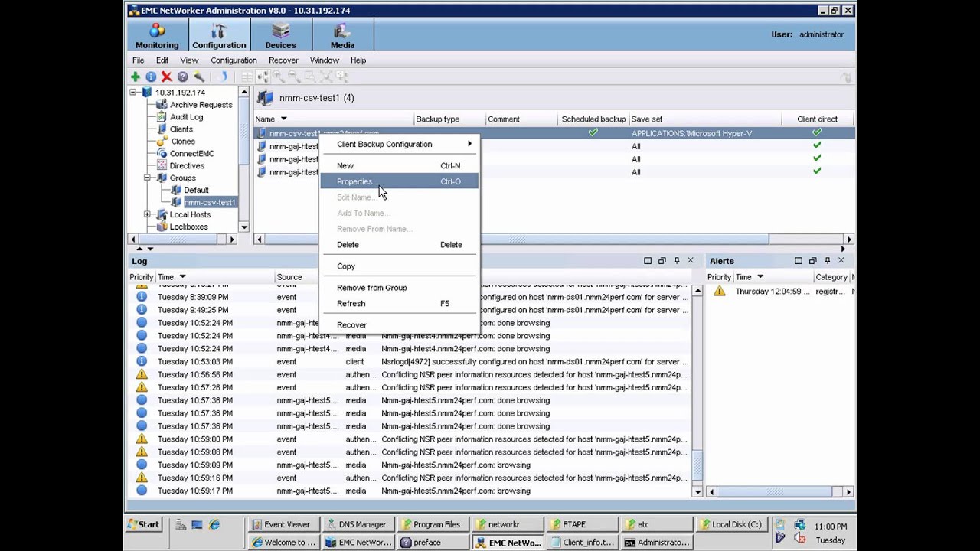The width and height of the screenshot is (980, 551).
Task: Click the Save set column header
Action: point(704,119)
